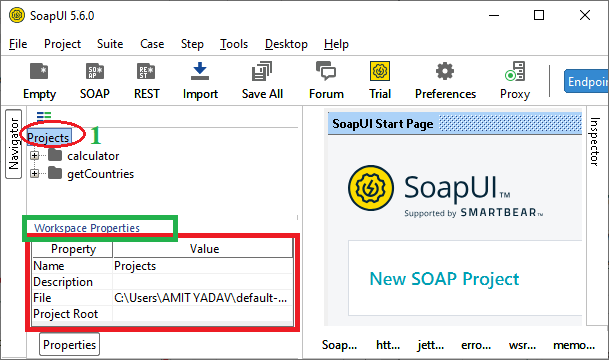Click the New SOAP Project link
Screen dimensions: 609x361
[x=444, y=279]
